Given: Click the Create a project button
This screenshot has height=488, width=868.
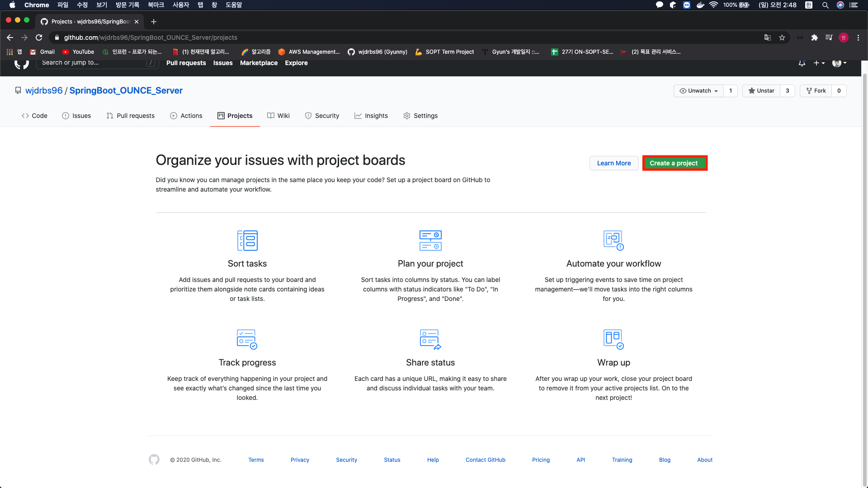Looking at the screenshot, I should click(674, 163).
